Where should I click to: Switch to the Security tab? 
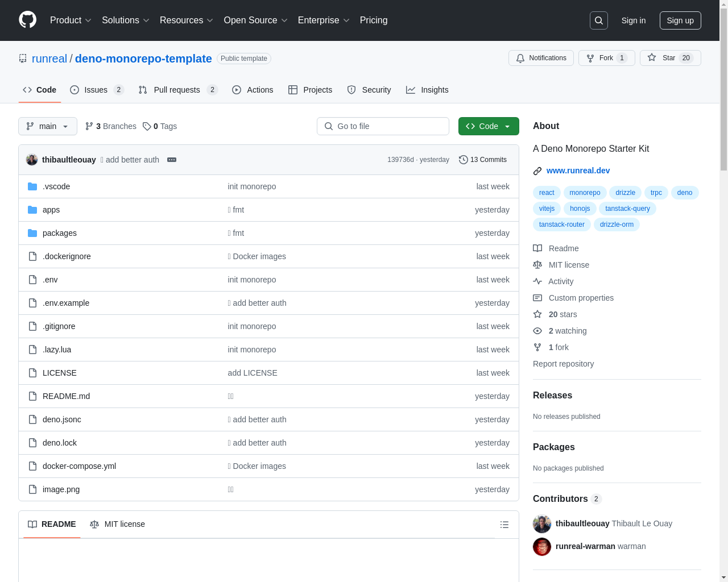click(x=369, y=90)
